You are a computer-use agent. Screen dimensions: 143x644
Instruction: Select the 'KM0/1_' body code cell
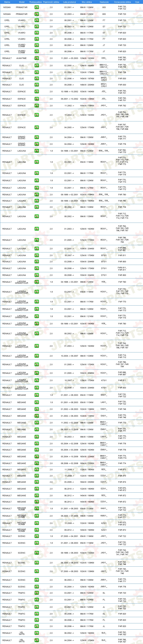pos(104,516)
